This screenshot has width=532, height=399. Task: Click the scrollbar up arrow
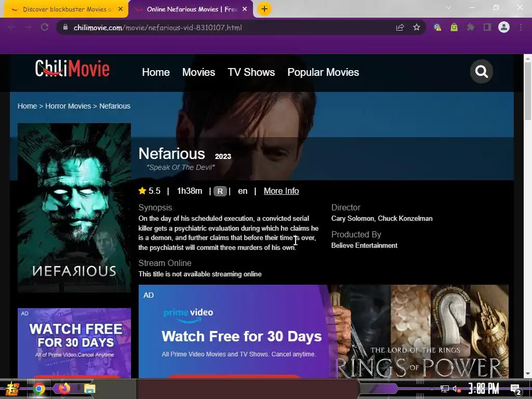click(x=528, y=58)
